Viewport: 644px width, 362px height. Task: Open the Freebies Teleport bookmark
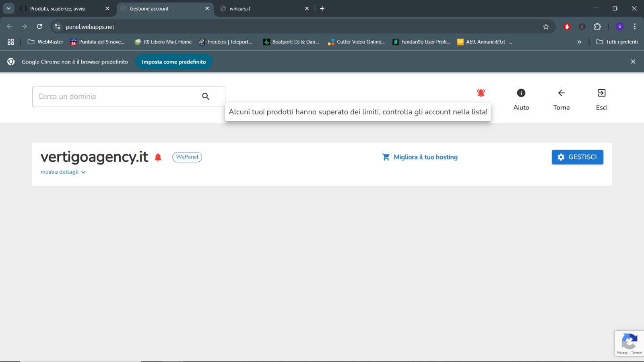[x=225, y=42]
